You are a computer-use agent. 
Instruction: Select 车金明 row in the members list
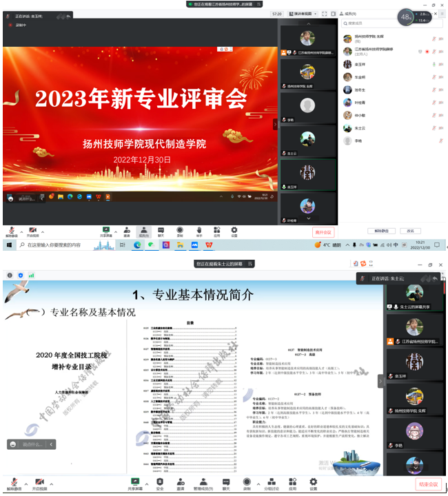point(393,77)
